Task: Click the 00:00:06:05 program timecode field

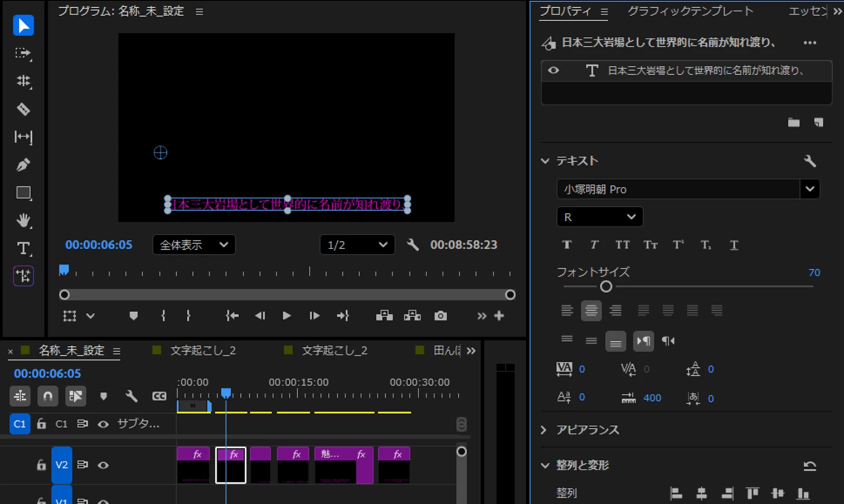Action: [x=99, y=245]
